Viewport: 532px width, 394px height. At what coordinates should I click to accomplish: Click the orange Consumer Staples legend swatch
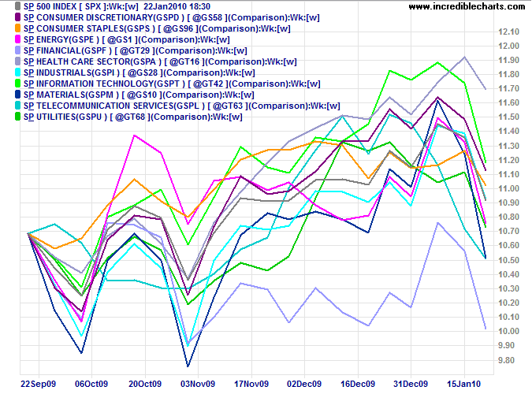point(17,28)
